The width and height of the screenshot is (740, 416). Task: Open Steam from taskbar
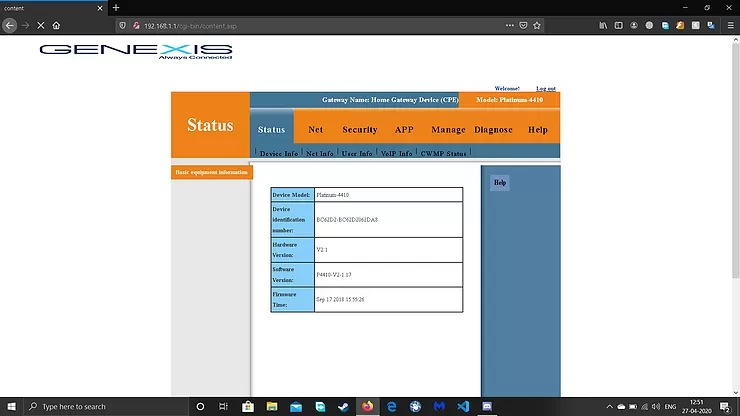click(x=344, y=407)
